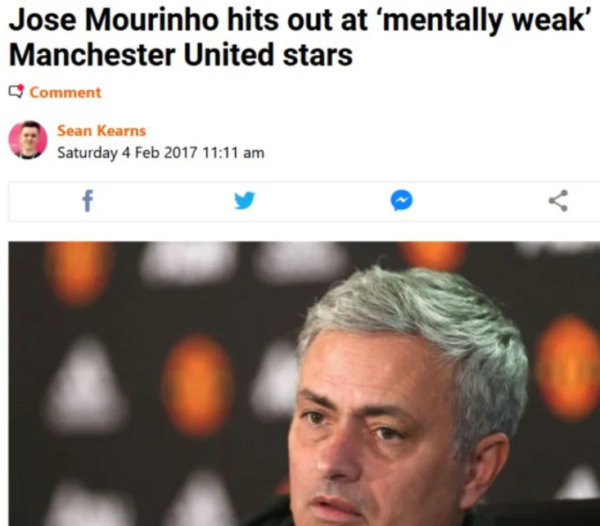
Task: Click the grey three-dot connected share symbol
Action: (x=558, y=200)
